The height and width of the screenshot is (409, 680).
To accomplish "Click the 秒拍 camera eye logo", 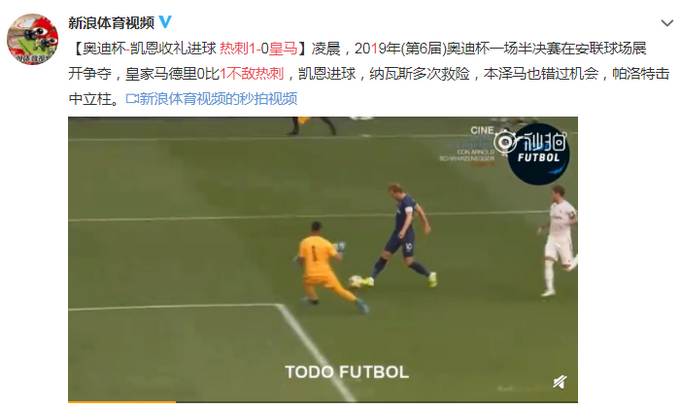I will pos(505,142).
